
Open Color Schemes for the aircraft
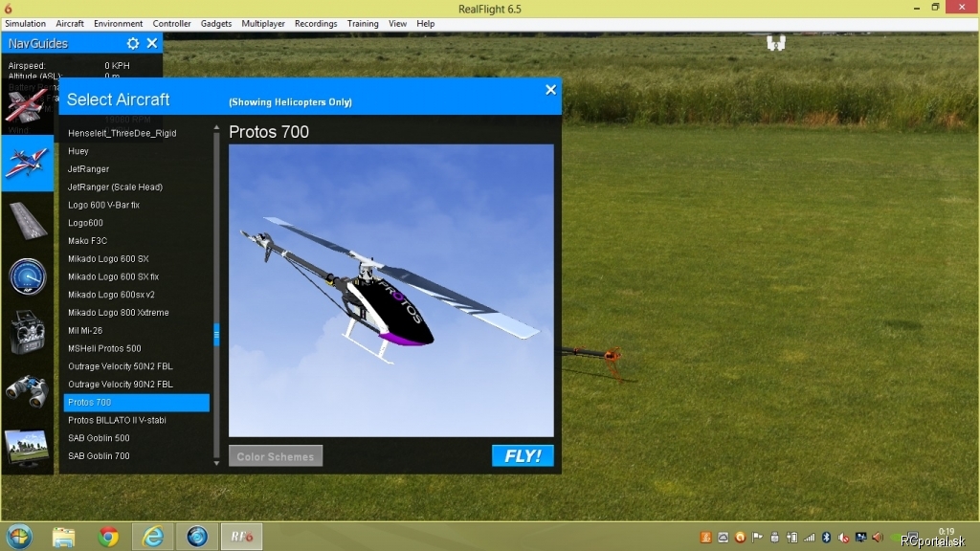tap(276, 456)
